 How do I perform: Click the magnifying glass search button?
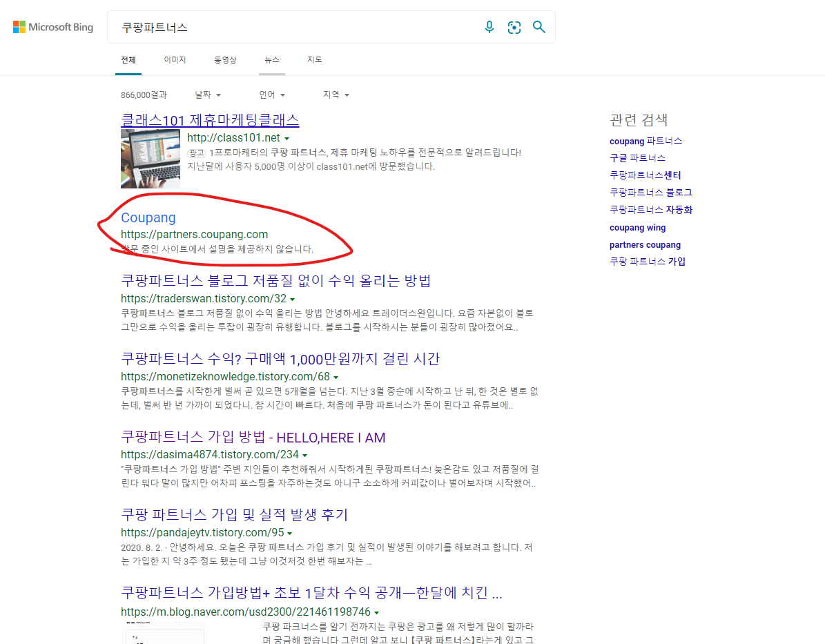coord(538,27)
